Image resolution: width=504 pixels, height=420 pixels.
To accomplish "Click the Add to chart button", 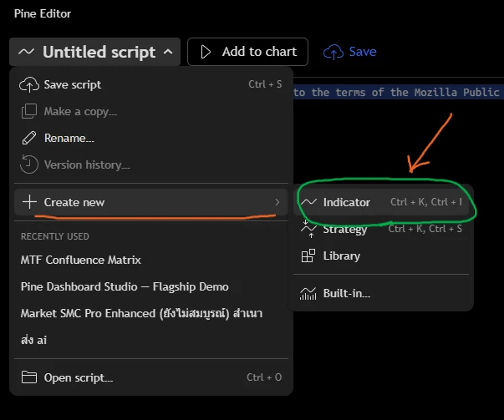I will [x=247, y=52].
